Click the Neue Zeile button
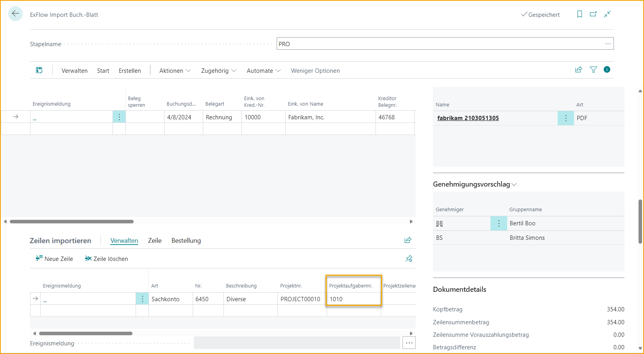The image size is (644, 354). point(54,259)
